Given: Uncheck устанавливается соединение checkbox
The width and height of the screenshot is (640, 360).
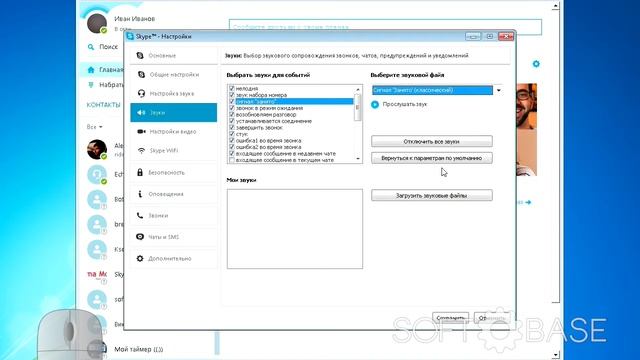Looking at the screenshot, I should 232,121.
